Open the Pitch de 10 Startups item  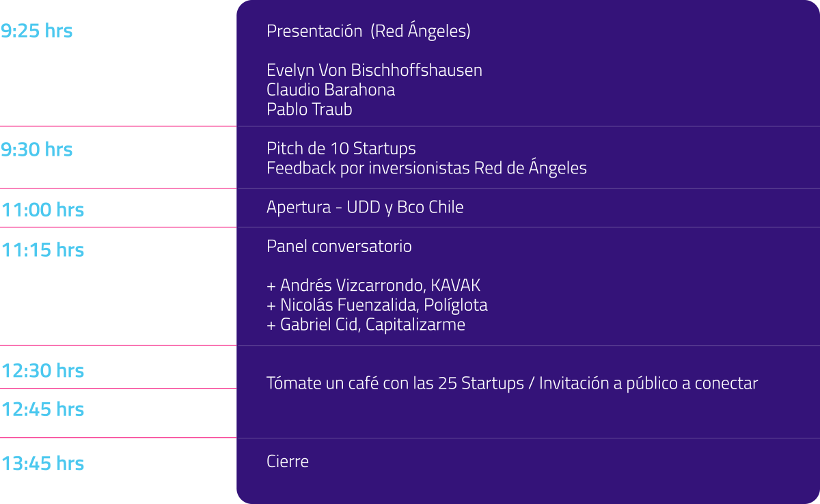pos(341,148)
